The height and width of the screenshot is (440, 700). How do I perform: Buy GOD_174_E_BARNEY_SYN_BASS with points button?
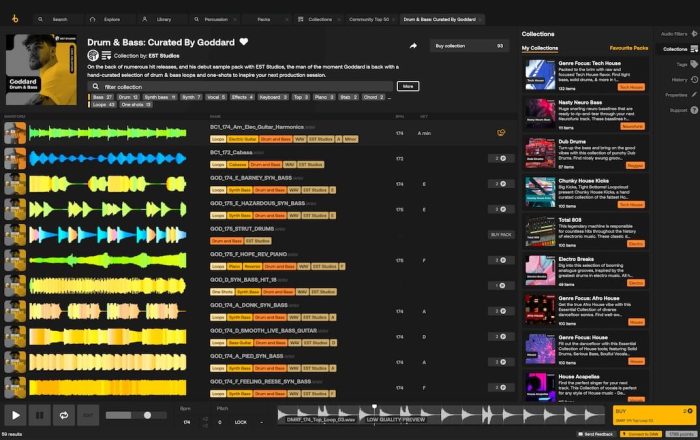tap(500, 184)
